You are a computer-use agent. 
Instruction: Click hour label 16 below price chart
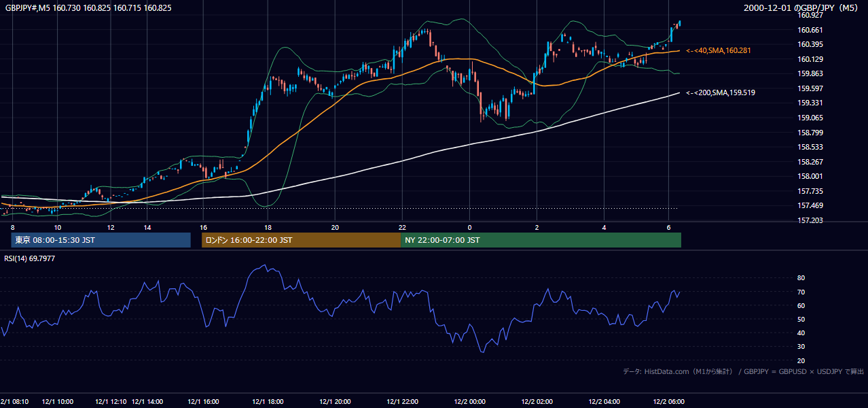click(x=203, y=227)
